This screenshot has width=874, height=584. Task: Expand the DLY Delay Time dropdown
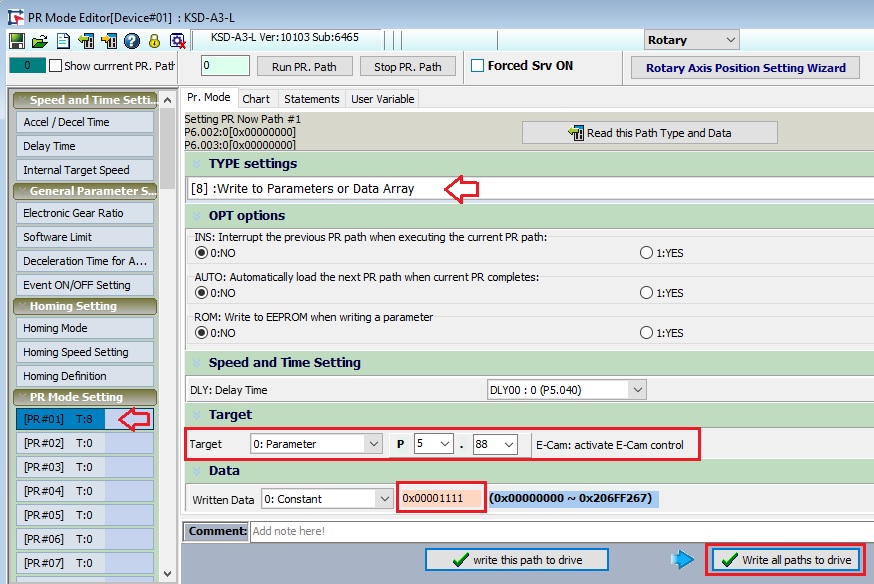(x=636, y=390)
